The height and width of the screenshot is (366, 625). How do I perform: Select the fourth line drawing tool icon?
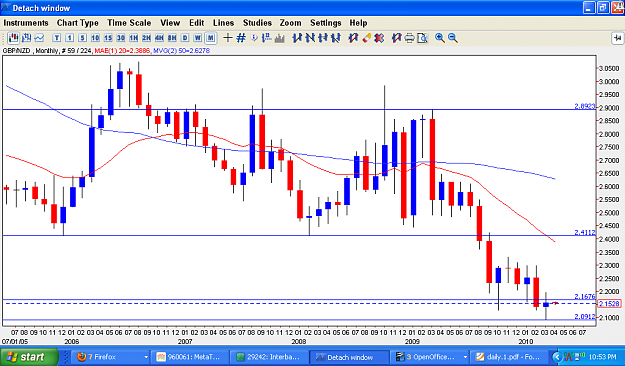pos(336,38)
